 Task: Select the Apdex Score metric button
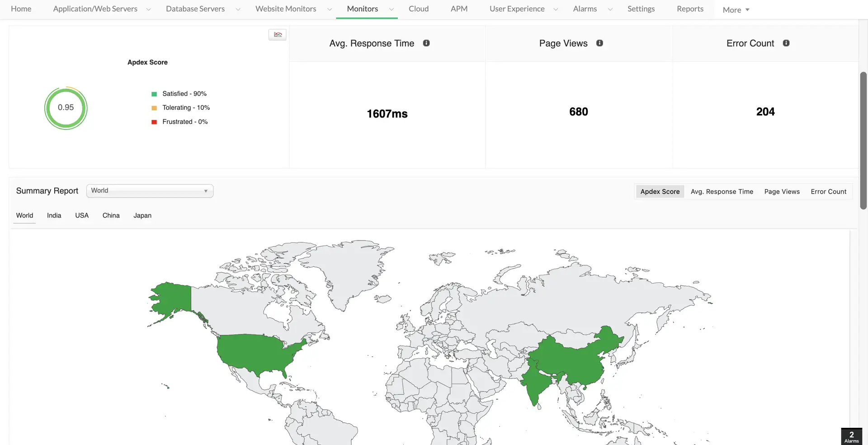pos(660,192)
